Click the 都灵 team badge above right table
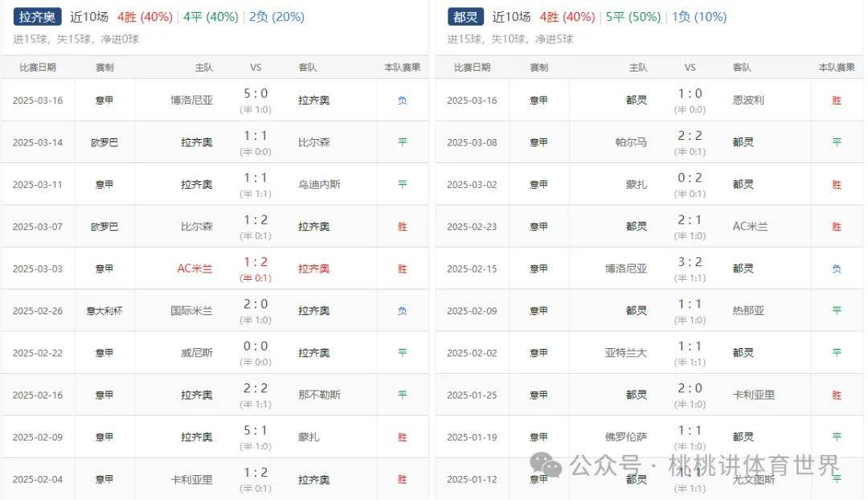868x500 pixels. point(465,17)
